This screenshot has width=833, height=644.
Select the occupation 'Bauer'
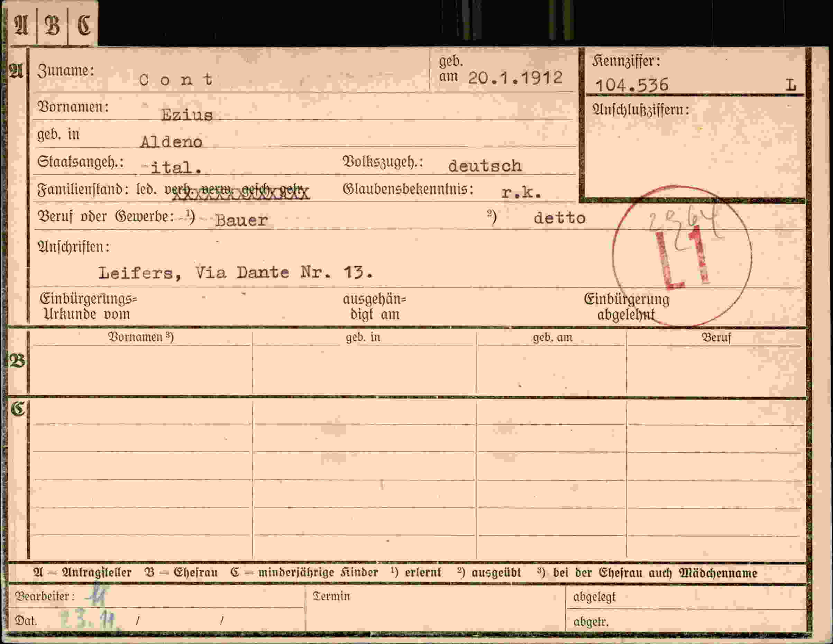[x=241, y=220]
